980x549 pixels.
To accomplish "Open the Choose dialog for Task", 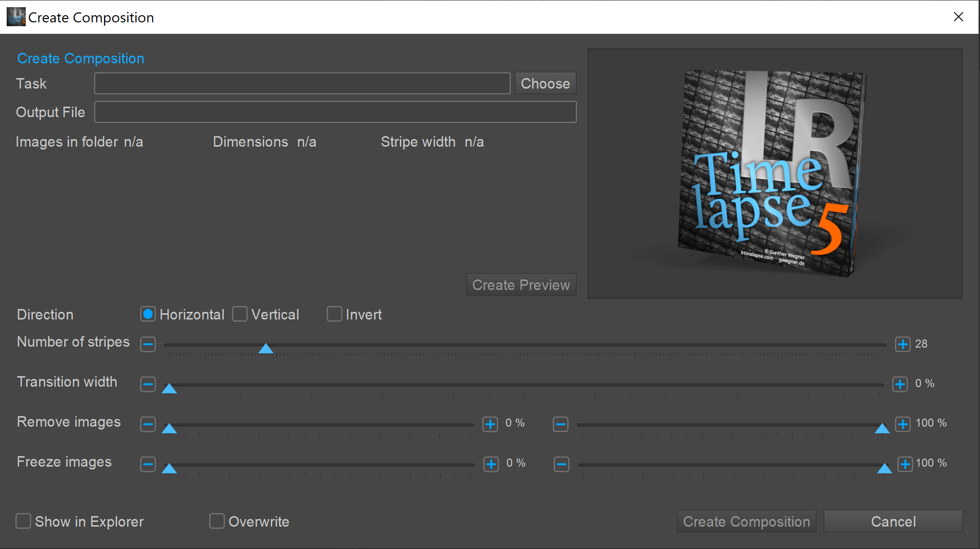I will point(545,83).
